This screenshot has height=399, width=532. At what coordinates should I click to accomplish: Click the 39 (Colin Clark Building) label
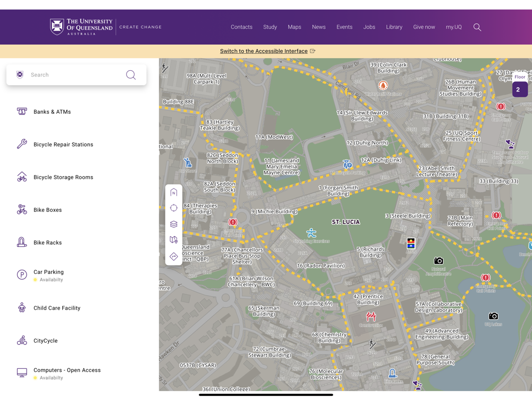[388, 68]
